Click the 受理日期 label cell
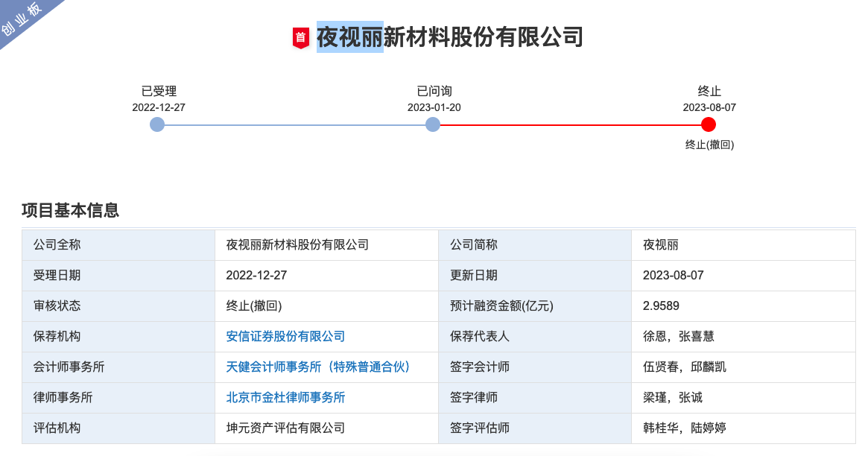This screenshot has width=868, height=456. click(118, 276)
